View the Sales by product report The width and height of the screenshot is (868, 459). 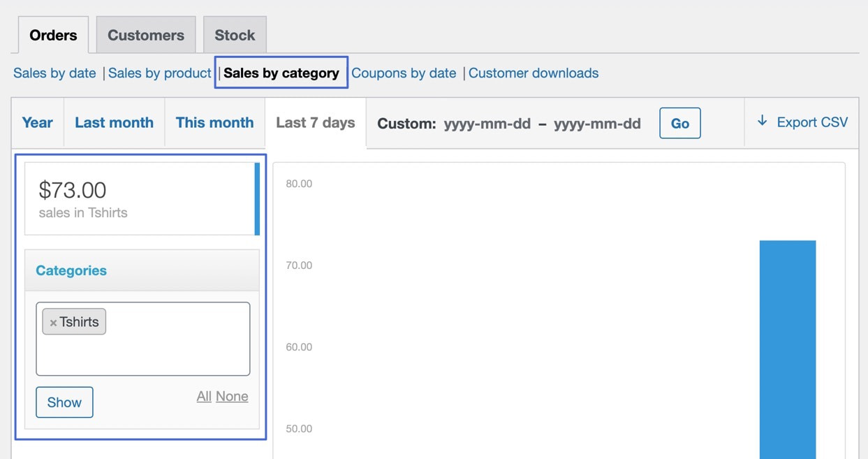[x=159, y=73]
